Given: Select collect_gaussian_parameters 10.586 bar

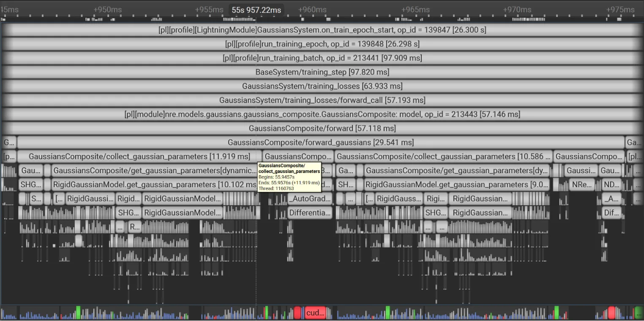Looking at the screenshot, I should coord(444,156).
